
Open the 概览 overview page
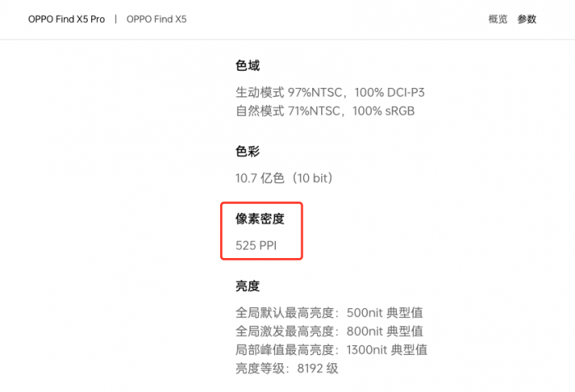point(498,19)
